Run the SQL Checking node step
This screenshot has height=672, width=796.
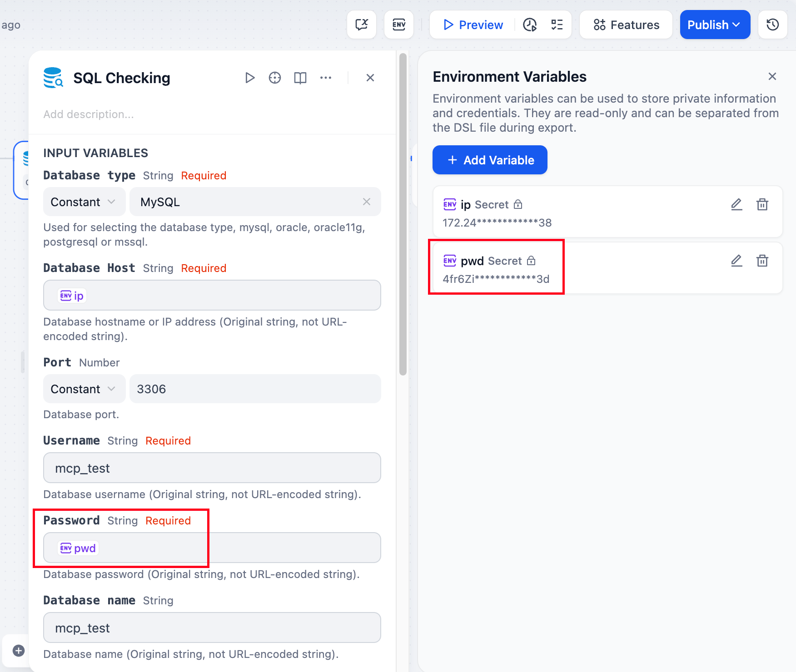(249, 78)
